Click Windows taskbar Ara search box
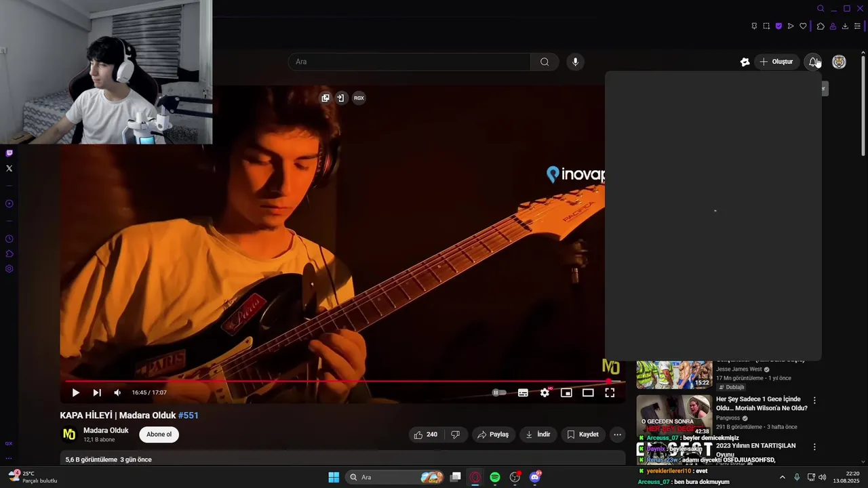868x488 pixels. (x=396, y=477)
